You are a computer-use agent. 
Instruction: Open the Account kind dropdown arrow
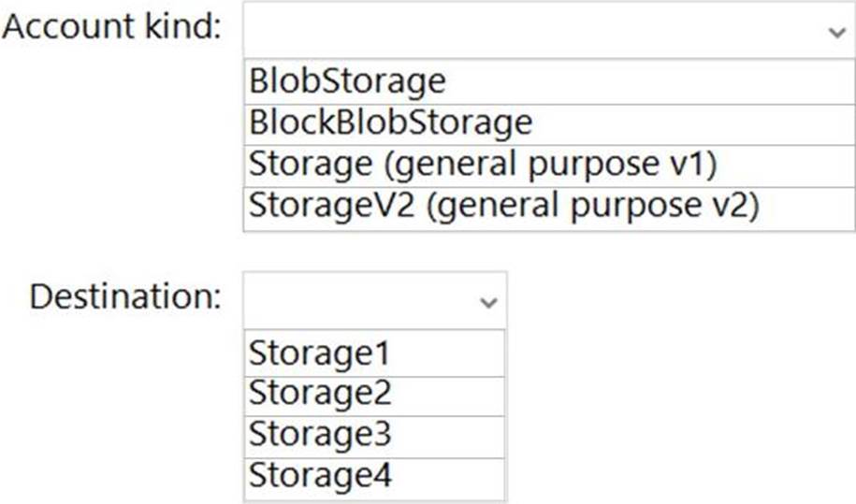pyautogui.click(x=835, y=31)
